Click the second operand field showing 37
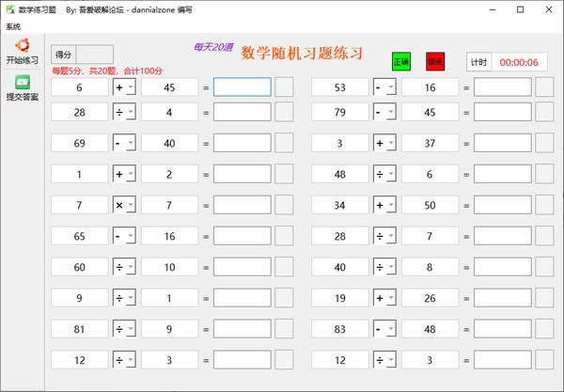 [x=430, y=143]
